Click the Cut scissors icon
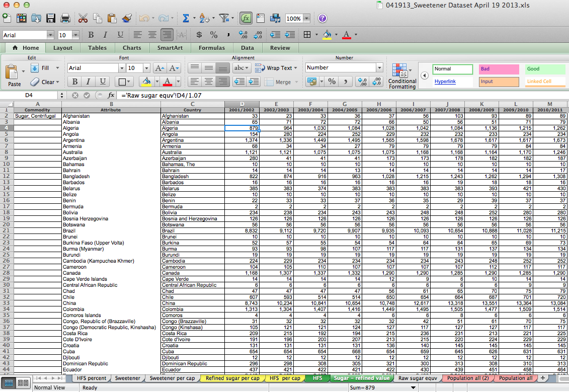Image resolution: width=569 pixels, height=392 pixels. (83, 18)
